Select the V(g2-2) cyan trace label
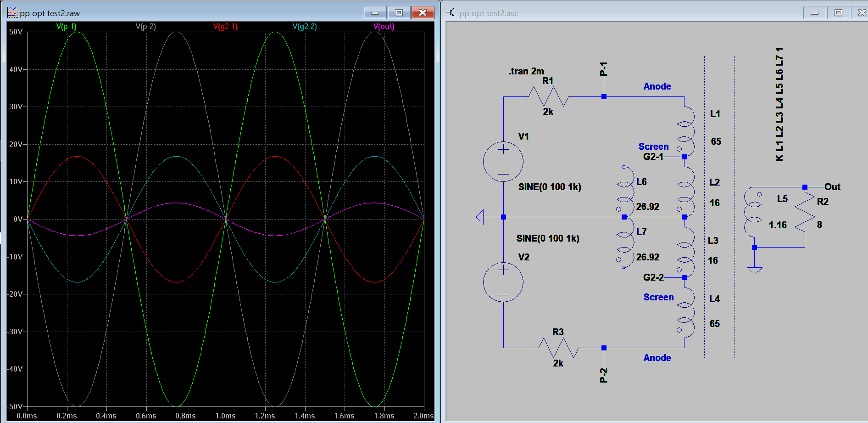868x423 pixels. coord(305,27)
